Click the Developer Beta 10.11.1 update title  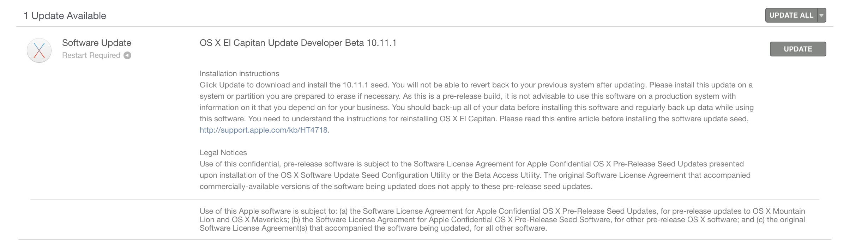(x=298, y=43)
